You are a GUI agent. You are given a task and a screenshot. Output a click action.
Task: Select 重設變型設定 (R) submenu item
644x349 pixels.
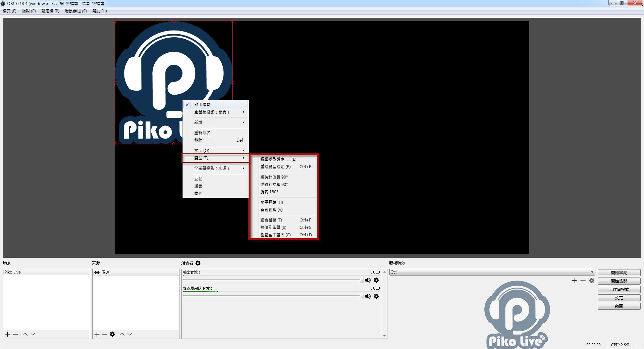point(283,167)
